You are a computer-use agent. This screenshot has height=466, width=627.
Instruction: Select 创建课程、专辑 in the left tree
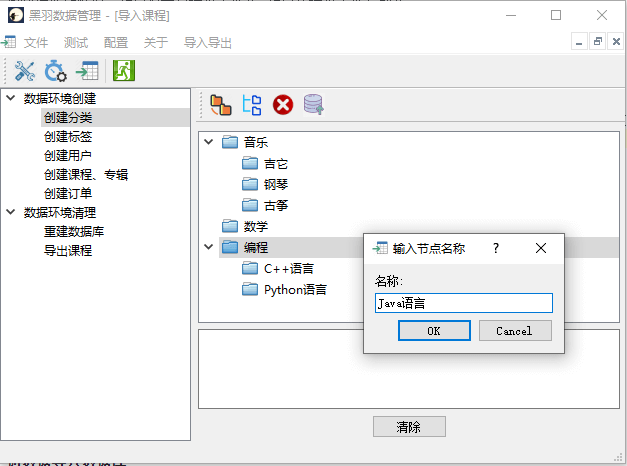coord(86,175)
